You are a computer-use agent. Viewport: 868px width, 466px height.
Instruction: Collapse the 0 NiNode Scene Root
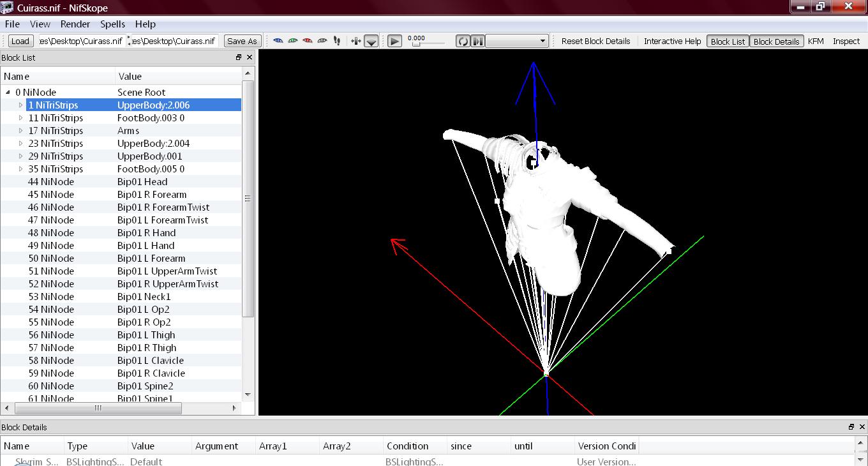click(x=8, y=93)
